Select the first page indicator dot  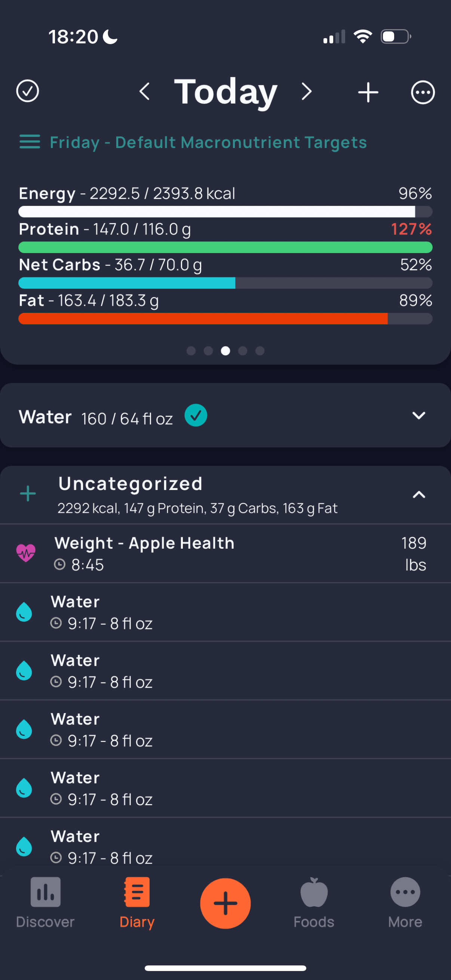point(191,351)
